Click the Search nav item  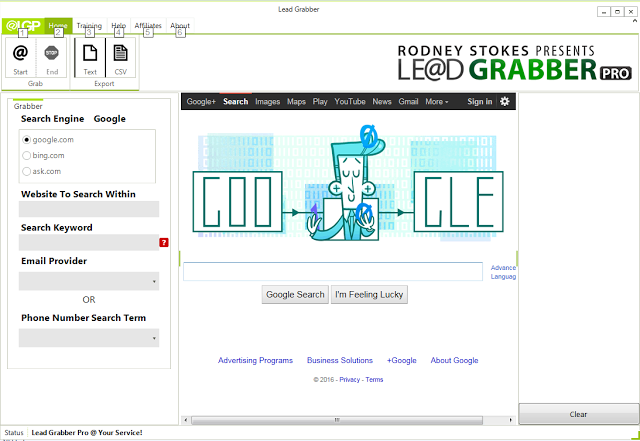pyautogui.click(x=236, y=102)
